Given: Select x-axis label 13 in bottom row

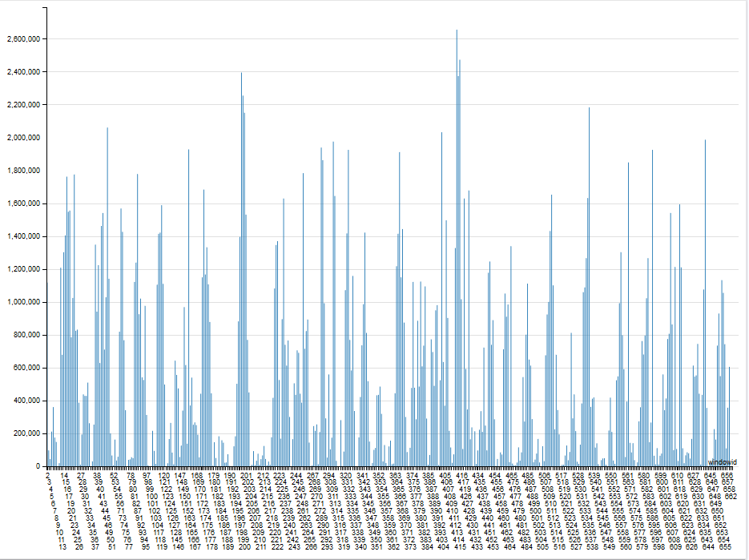Looking at the screenshot, I should click(62, 548).
